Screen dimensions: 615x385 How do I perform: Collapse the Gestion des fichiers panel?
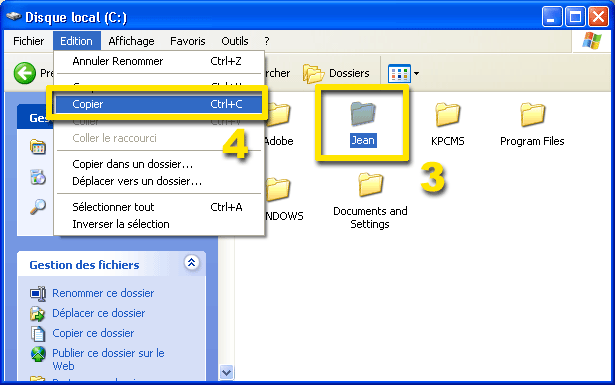(x=191, y=263)
